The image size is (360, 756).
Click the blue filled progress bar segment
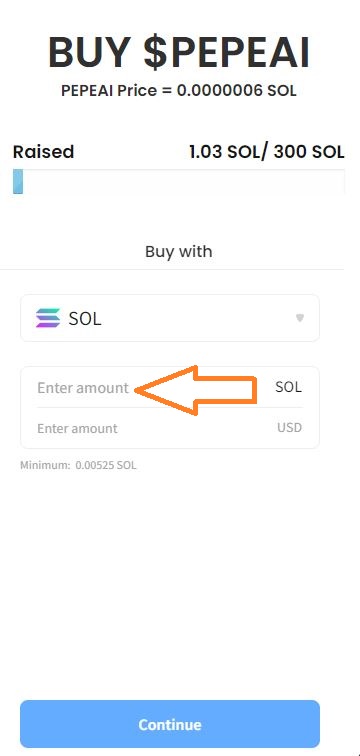pyautogui.click(x=18, y=182)
